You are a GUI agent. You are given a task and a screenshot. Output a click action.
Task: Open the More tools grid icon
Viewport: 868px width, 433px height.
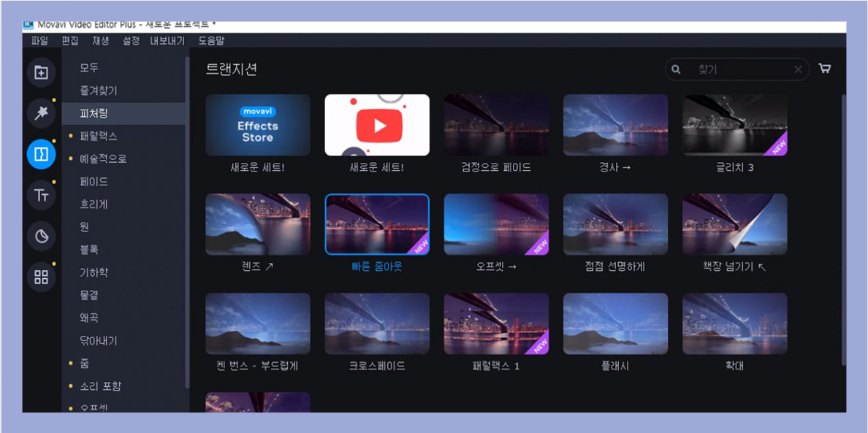pos(41,277)
